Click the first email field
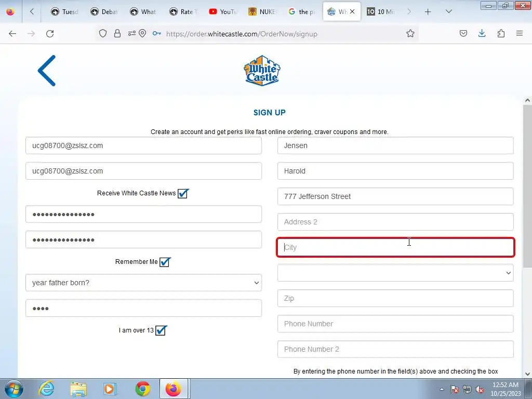Viewport: 532px width, 399px height. pos(143,145)
